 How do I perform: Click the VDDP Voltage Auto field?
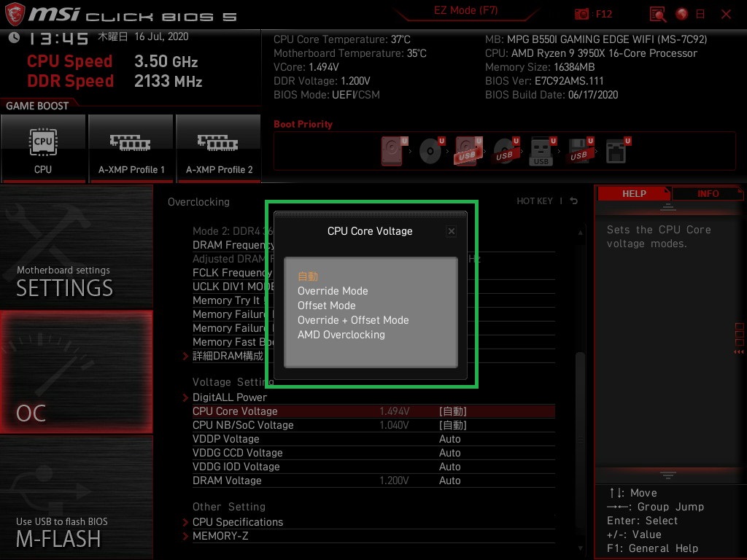tap(449, 439)
